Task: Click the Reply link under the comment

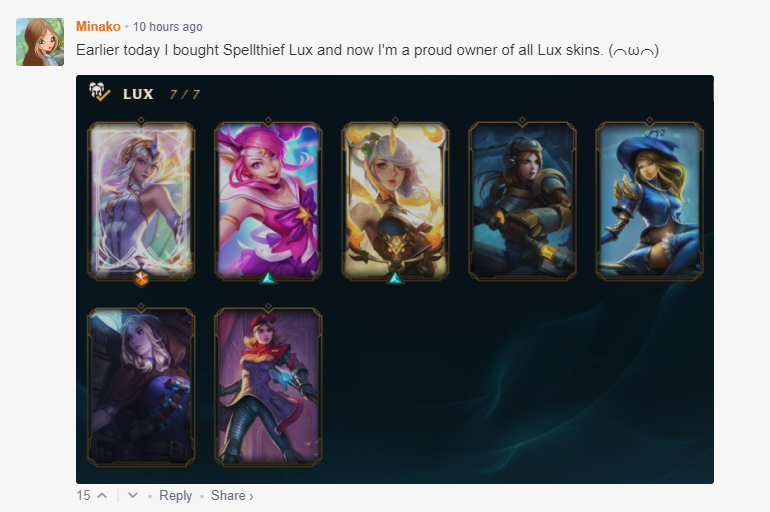Action: pyautogui.click(x=175, y=496)
